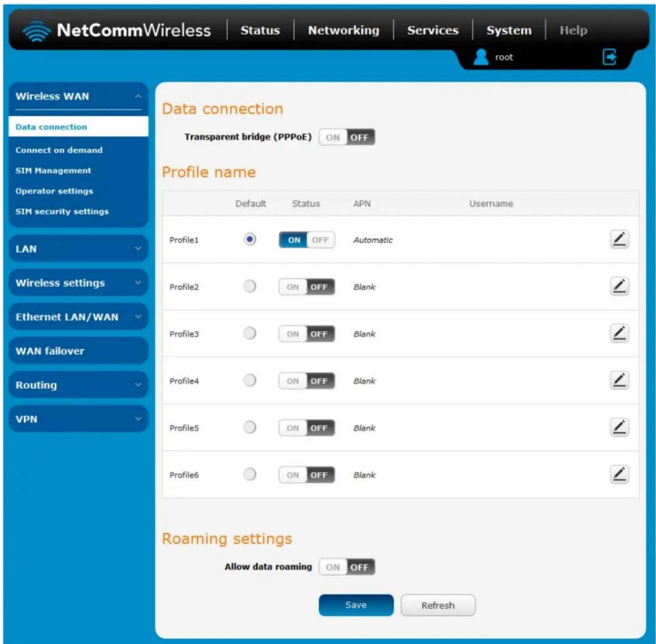Set Profile2 as default profile
Screen dimensions: 656x644
coord(250,286)
